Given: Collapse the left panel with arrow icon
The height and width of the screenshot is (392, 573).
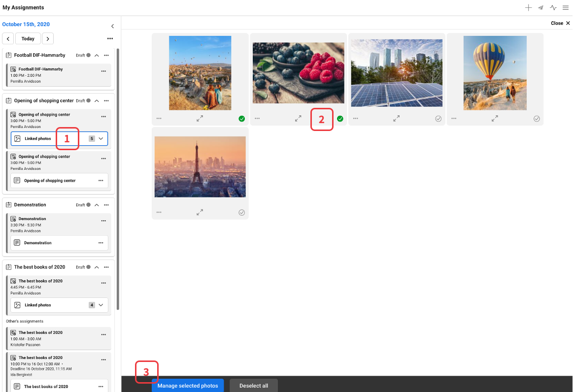Looking at the screenshot, I should click(x=112, y=26).
